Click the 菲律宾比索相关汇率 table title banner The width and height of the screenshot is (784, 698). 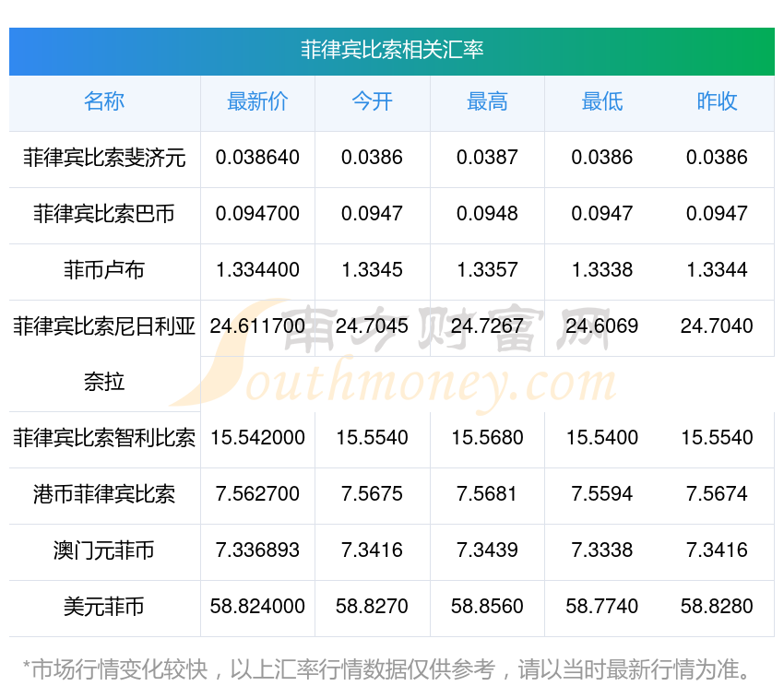pyautogui.click(x=392, y=50)
